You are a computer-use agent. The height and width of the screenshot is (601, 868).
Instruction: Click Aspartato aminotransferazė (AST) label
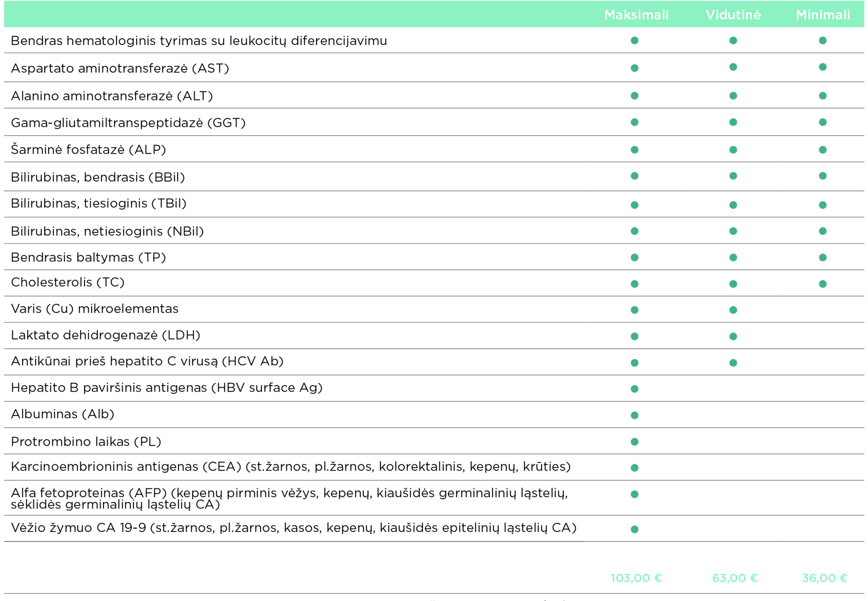point(120,69)
